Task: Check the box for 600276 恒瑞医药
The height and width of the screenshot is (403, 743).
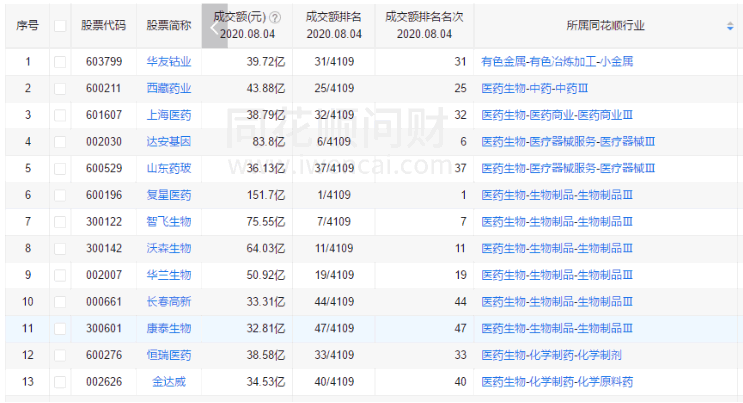Action: (60, 355)
